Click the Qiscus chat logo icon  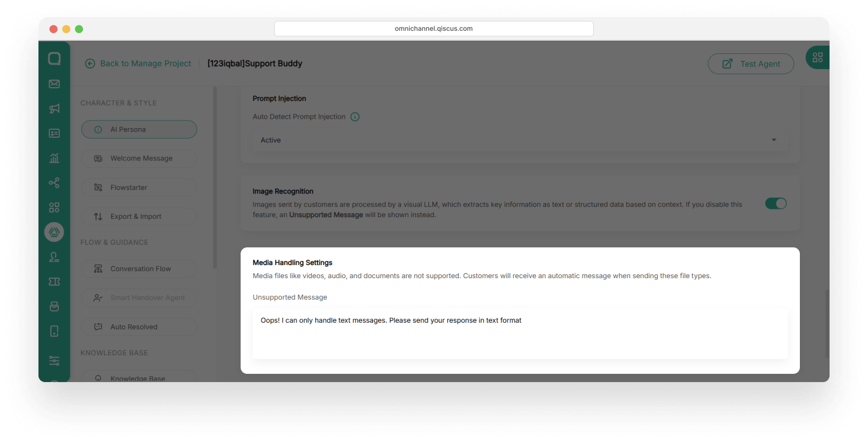(x=54, y=59)
